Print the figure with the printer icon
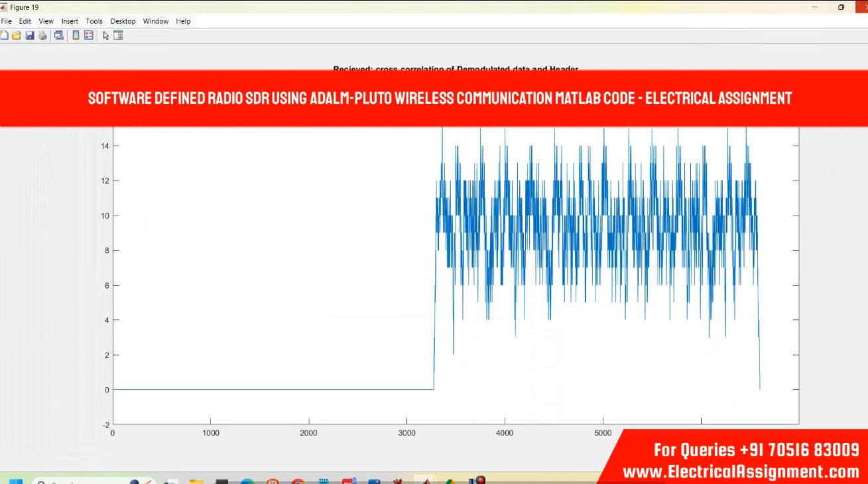The width and height of the screenshot is (868, 484). pos(43,36)
